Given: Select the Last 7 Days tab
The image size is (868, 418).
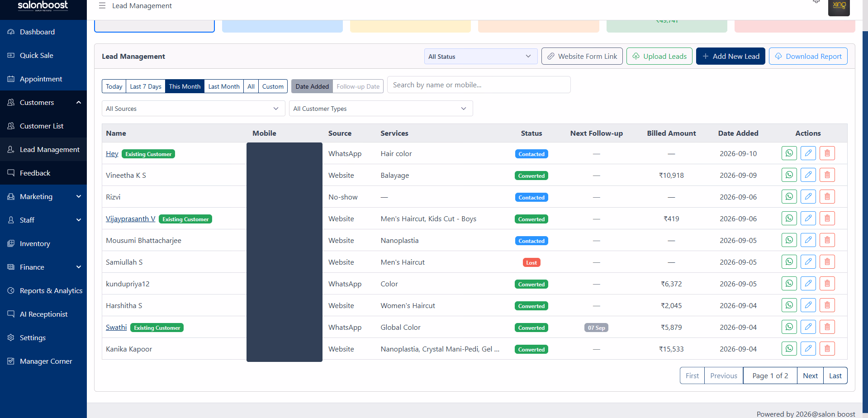Looking at the screenshot, I should [x=146, y=86].
